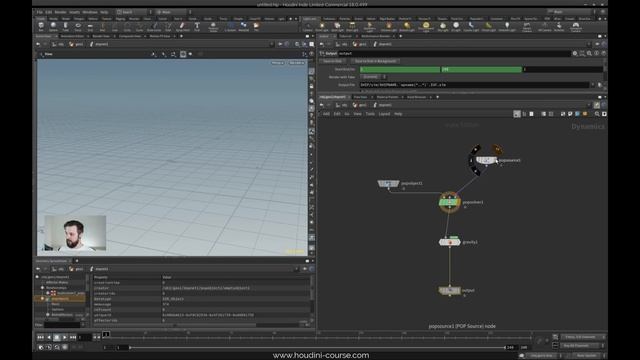Viewport: 640px width, 360px height.
Task: Open Render with Take dropdown
Action: tap(373, 77)
